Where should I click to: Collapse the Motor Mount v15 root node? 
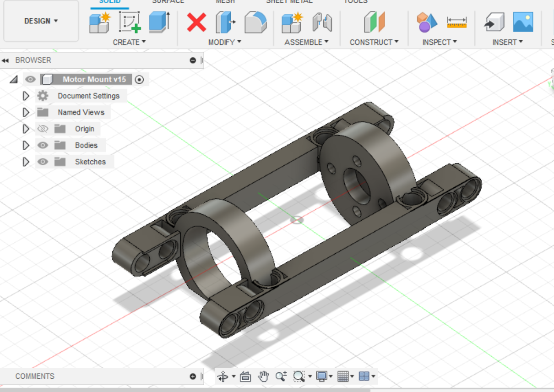click(14, 80)
